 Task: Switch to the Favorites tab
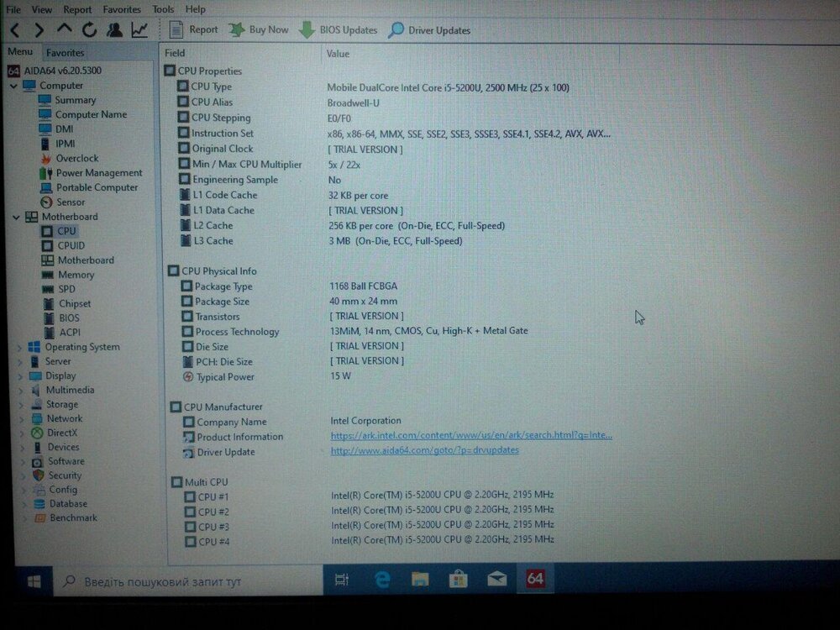[65, 52]
